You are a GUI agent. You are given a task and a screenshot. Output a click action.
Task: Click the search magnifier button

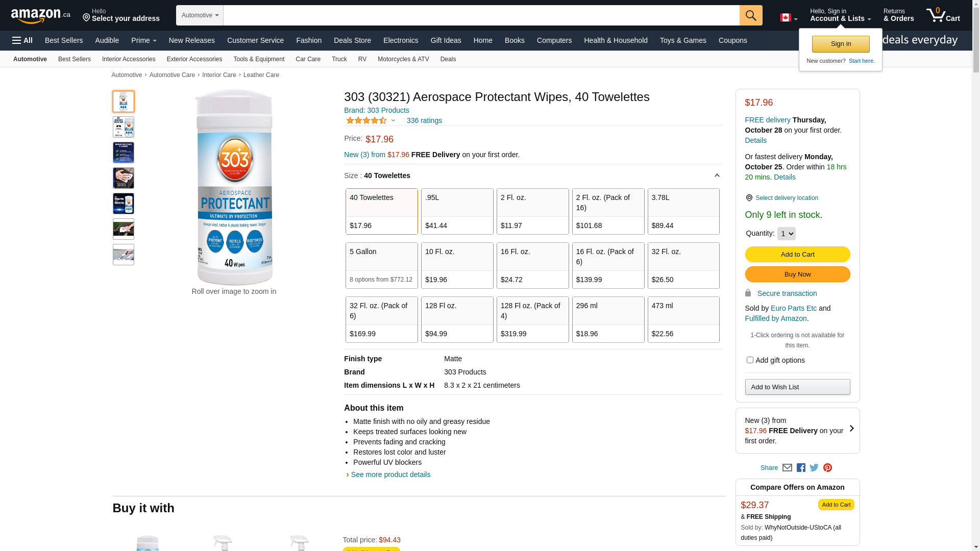(751, 15)
